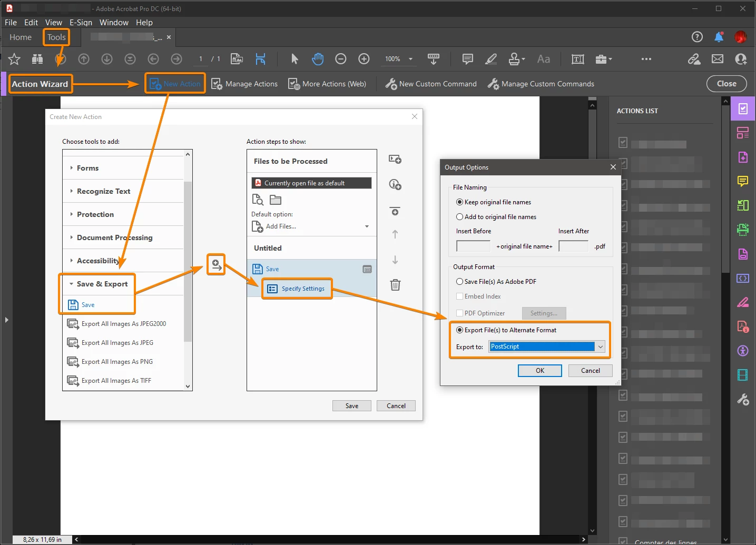The image size is (756, 545).
Task: Open the help question mark icon
Action: (x=697, y=37)
